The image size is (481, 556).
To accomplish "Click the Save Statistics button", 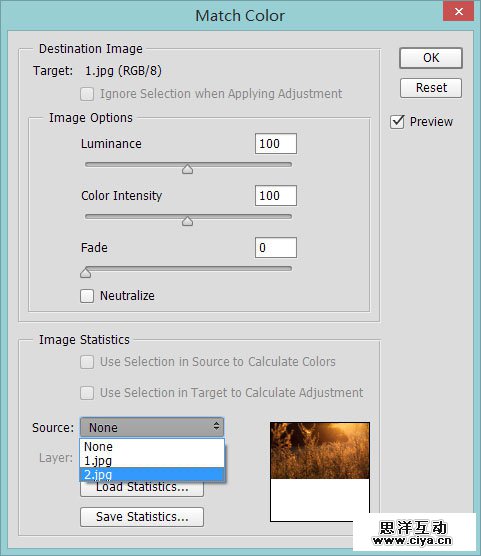I will [x=142, y=517].
